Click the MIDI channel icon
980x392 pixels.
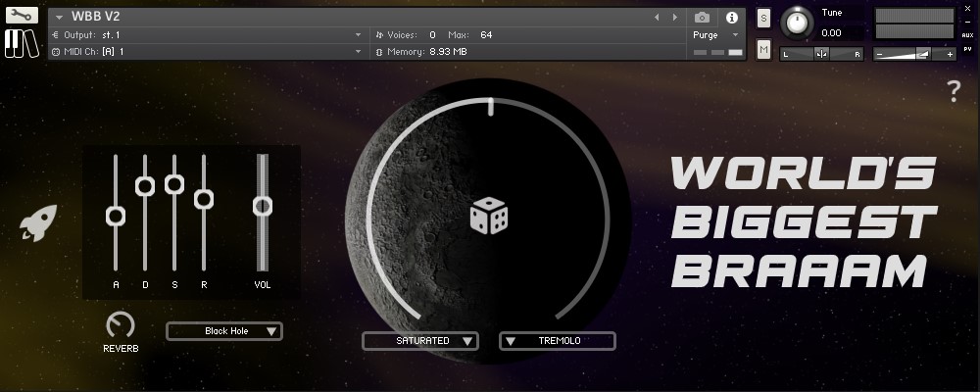click(x=55, y=52)
